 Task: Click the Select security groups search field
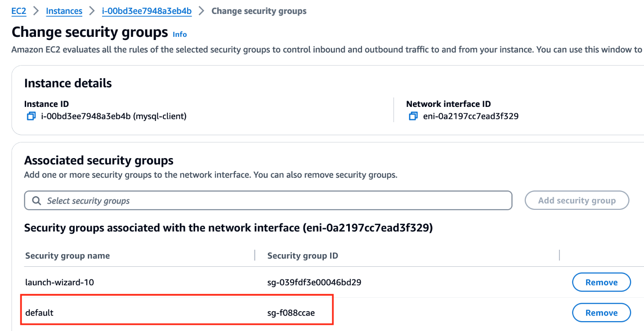pyautogui.click(x=268, y=200)
